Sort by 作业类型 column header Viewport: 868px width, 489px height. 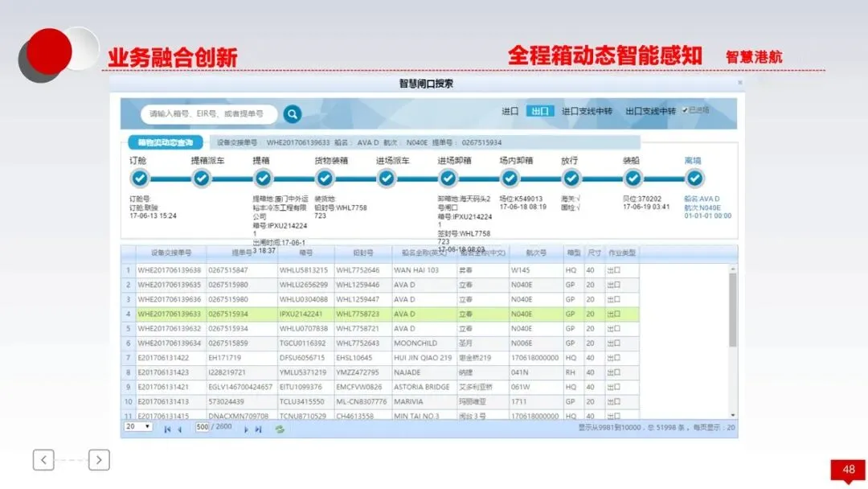621,253
